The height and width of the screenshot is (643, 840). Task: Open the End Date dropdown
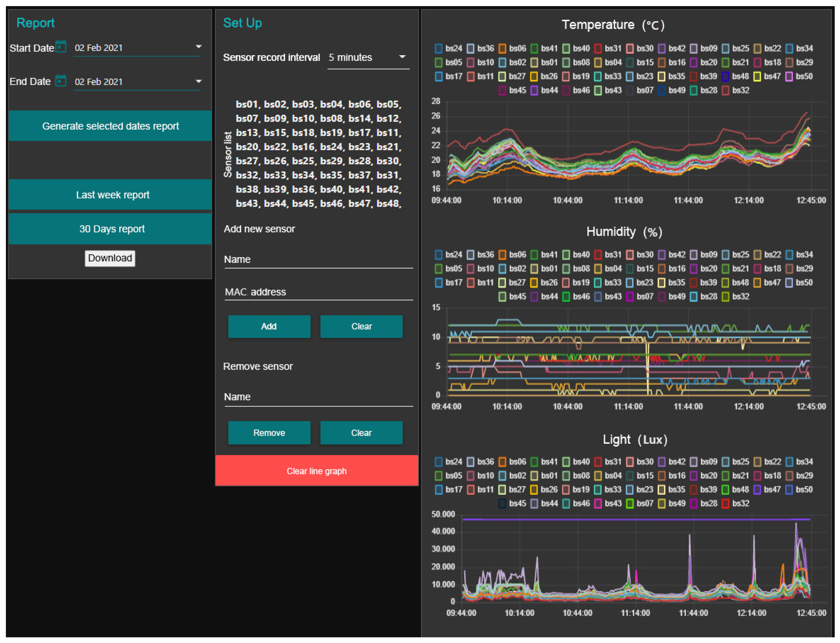(198, 81)
